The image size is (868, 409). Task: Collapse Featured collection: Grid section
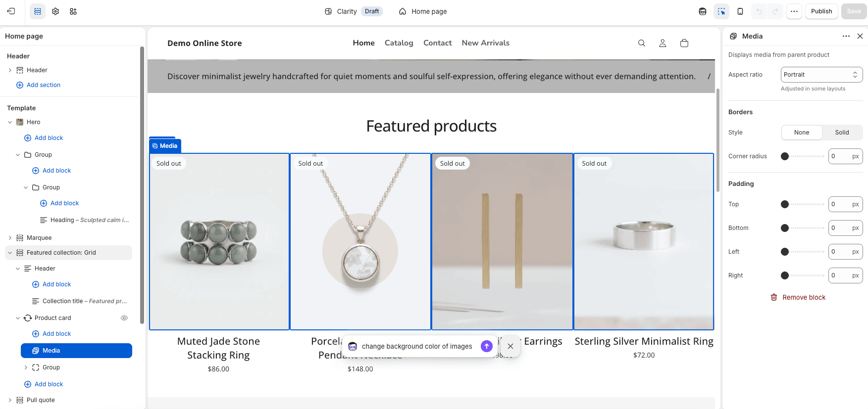(x=10, y=253)
